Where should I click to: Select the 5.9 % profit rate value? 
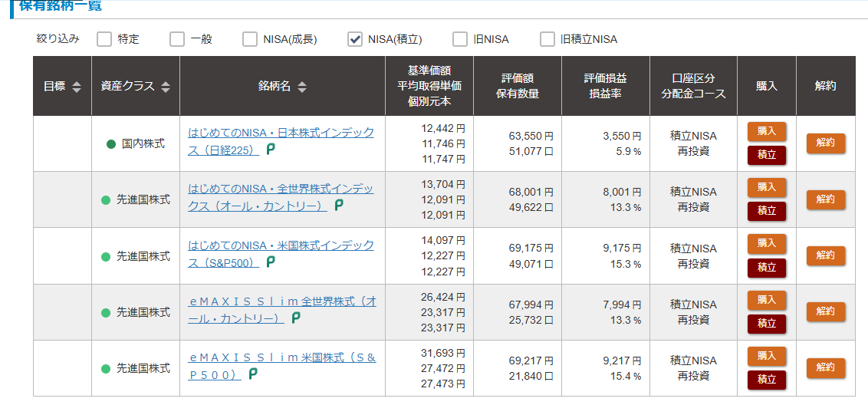(628, 151)
